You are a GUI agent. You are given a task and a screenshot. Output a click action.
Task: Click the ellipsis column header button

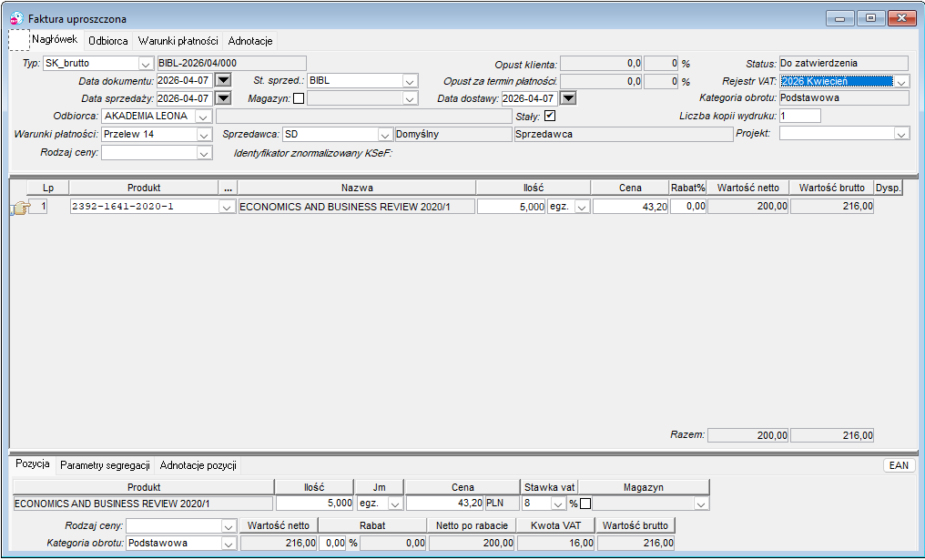229,188
